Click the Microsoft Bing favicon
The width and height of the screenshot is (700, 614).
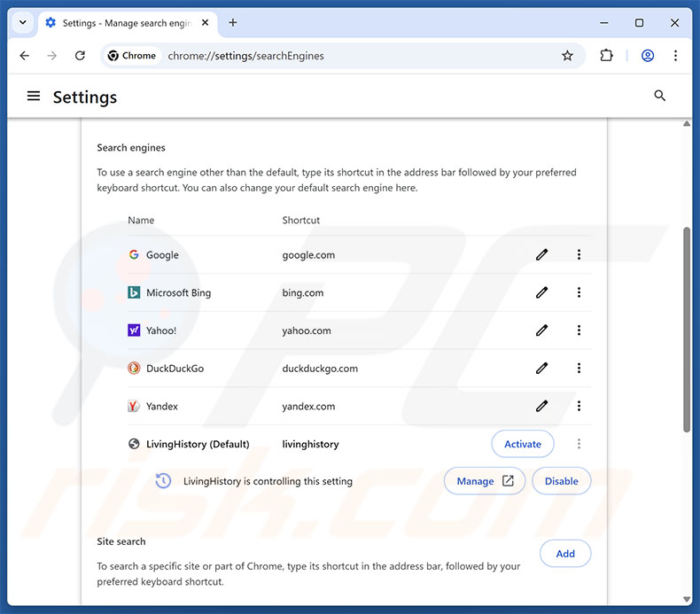point(134,292)
